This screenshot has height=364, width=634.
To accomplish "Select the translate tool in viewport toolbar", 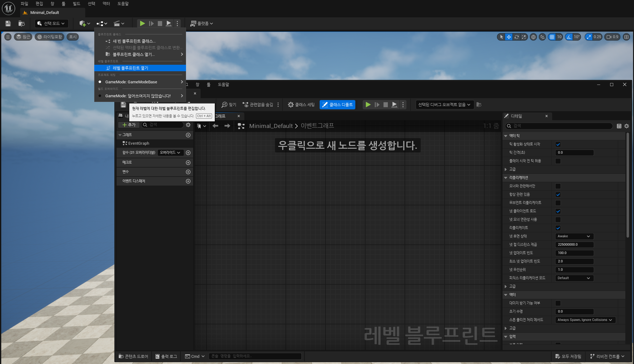I will click(x=509, y=37).
